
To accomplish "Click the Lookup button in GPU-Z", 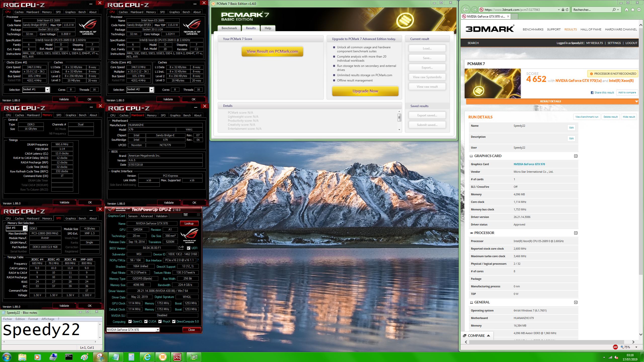I will (189, 223).
